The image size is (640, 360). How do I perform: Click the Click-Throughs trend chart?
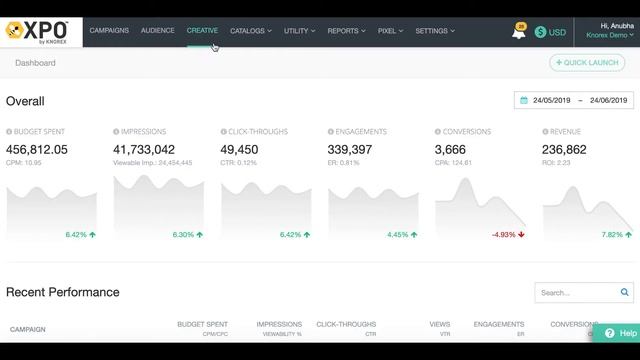click(x=266, y=210)
